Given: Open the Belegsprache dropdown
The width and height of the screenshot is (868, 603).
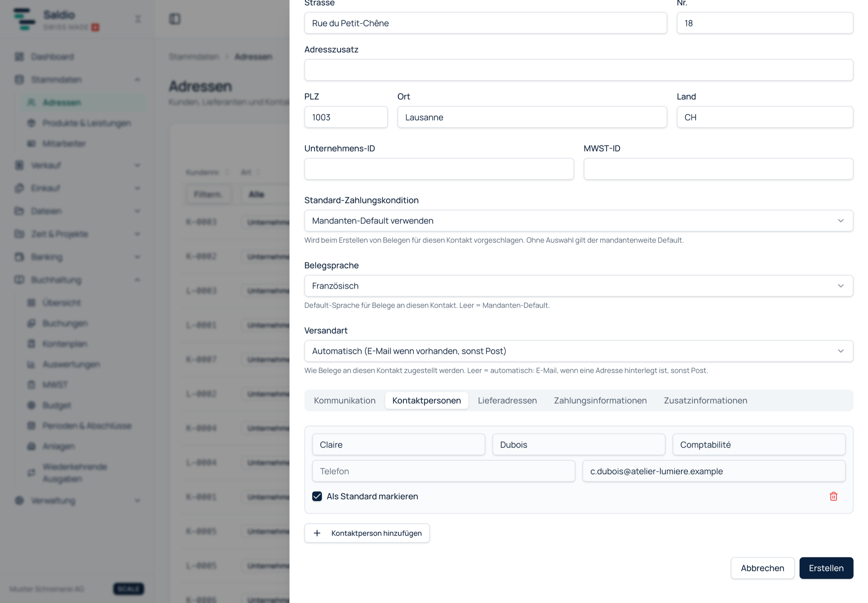Looking at the screenshot, I should point(578,286).
